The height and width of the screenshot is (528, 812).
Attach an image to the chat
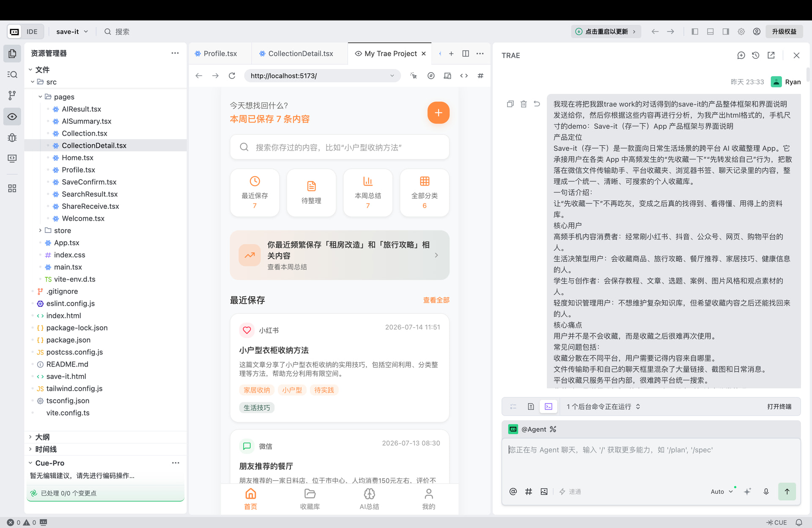(x=544, y=491)
